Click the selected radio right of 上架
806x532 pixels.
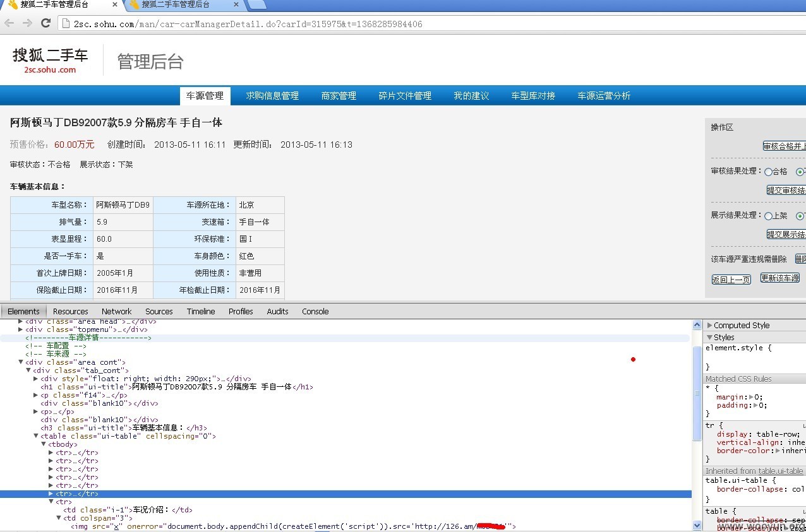[x=800, y=216]
